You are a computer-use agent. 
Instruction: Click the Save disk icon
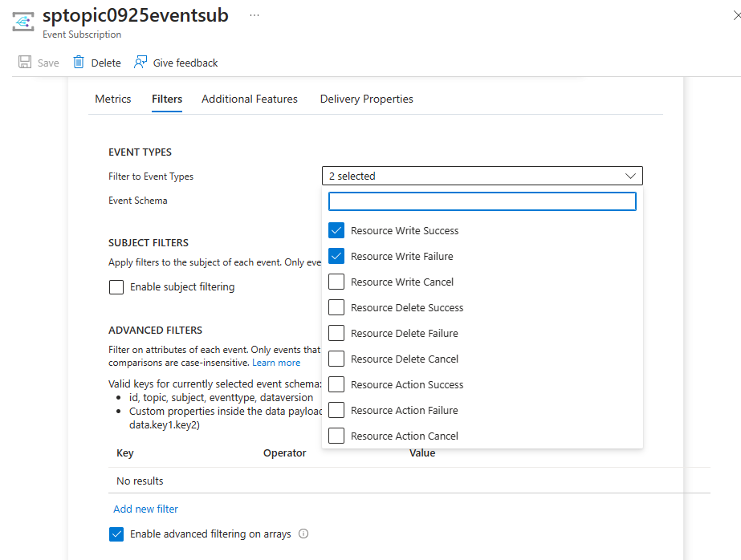[x=25, y=63]
